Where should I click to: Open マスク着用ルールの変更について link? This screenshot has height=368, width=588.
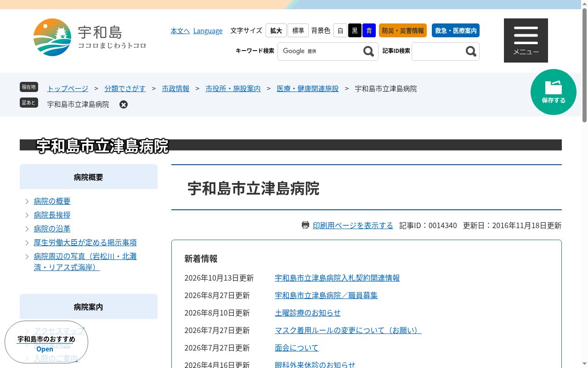click(348, 330)
